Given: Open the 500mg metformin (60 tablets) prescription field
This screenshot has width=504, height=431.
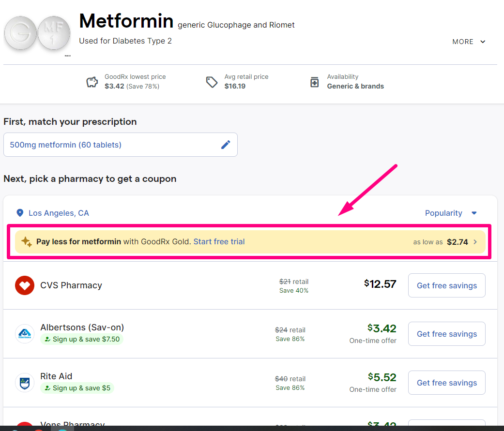Looking at the screenshot, I should click(121, 145).
